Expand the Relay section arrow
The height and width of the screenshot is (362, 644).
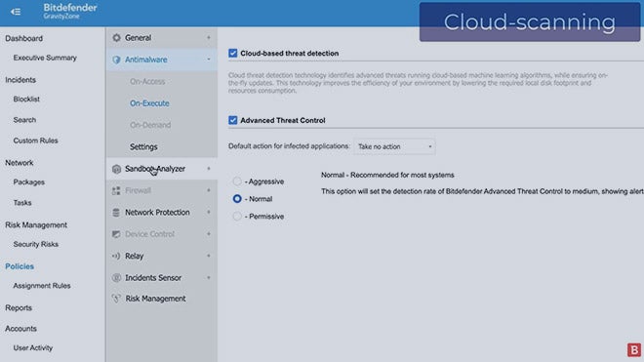click(209, 256)
